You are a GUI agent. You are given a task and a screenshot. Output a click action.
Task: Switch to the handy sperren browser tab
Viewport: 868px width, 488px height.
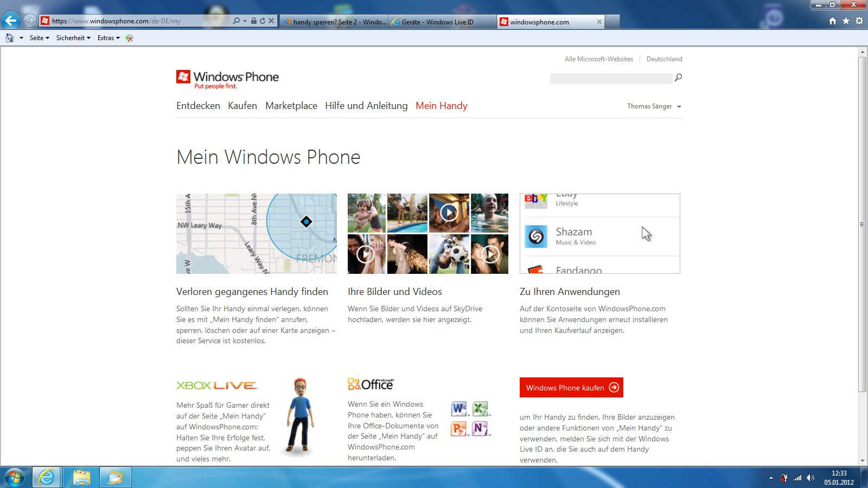pyautogui.click(x=334, y=22)
